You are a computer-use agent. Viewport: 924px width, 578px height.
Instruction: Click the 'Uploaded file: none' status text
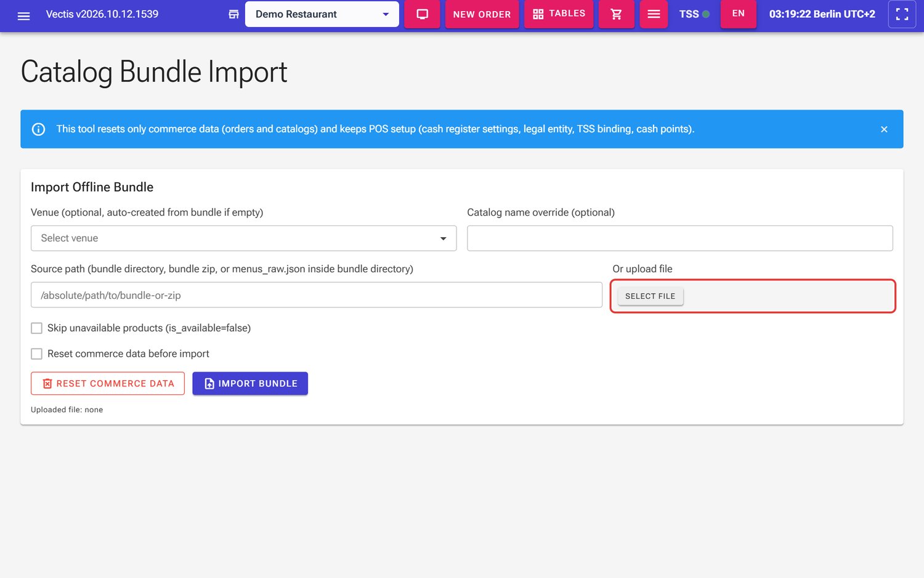(x=67, y=410)
